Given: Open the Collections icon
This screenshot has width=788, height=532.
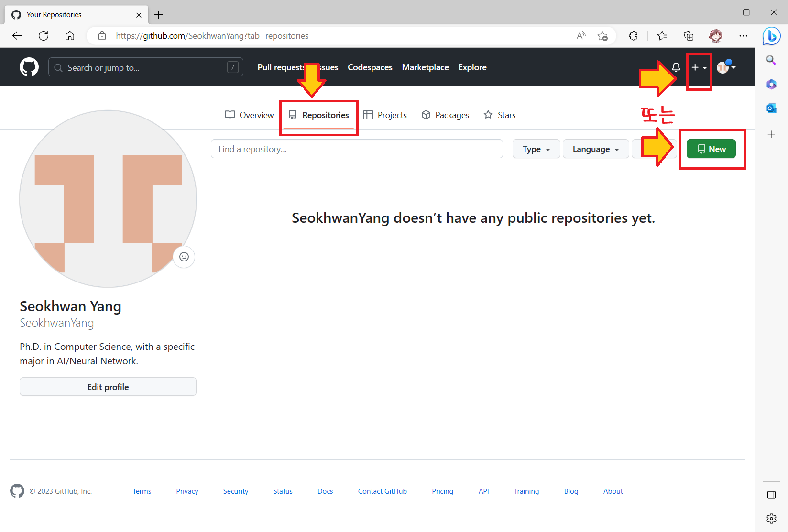Looking at the screenshot, I should point(689,36).
